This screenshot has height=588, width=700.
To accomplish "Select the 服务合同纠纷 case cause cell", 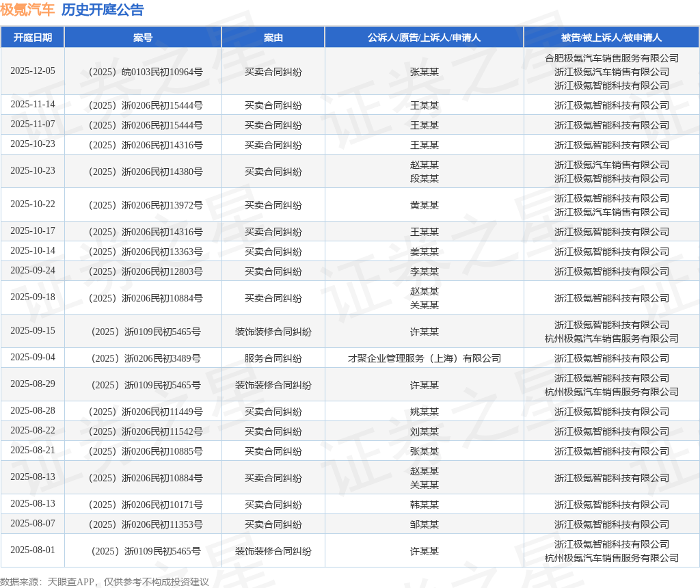I will click(273, 358).
